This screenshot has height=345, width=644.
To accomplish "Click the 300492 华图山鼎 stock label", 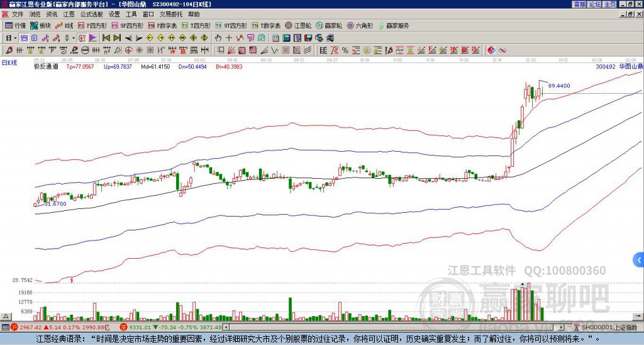I will coord(619,66).
